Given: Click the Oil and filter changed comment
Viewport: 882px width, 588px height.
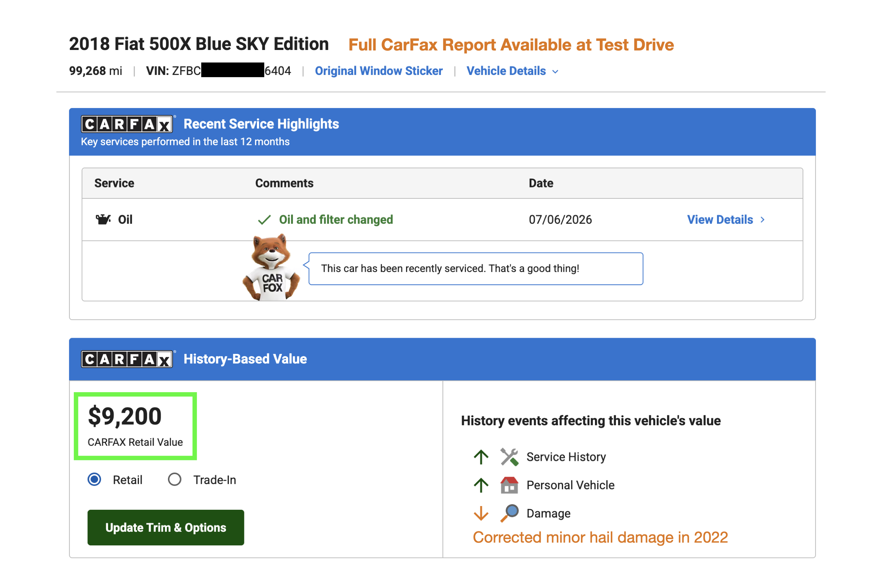Looking at the screenshot, I should click(336, 220).
